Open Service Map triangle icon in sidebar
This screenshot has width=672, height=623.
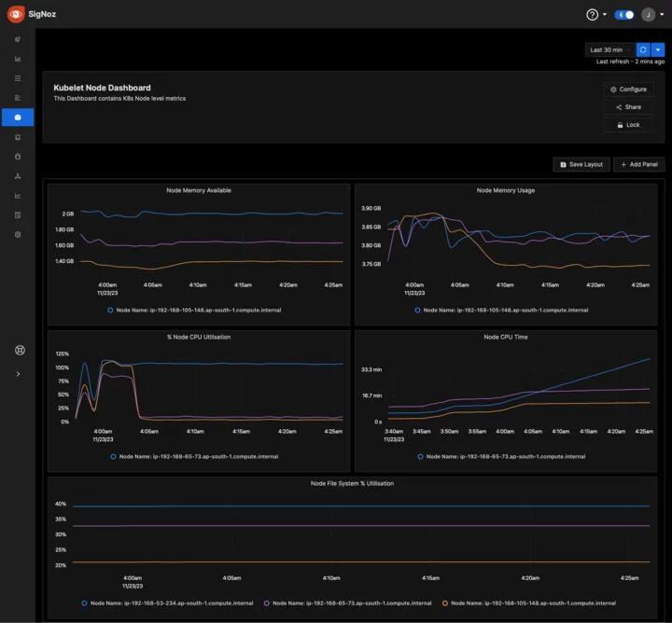[x=18, y=176]
